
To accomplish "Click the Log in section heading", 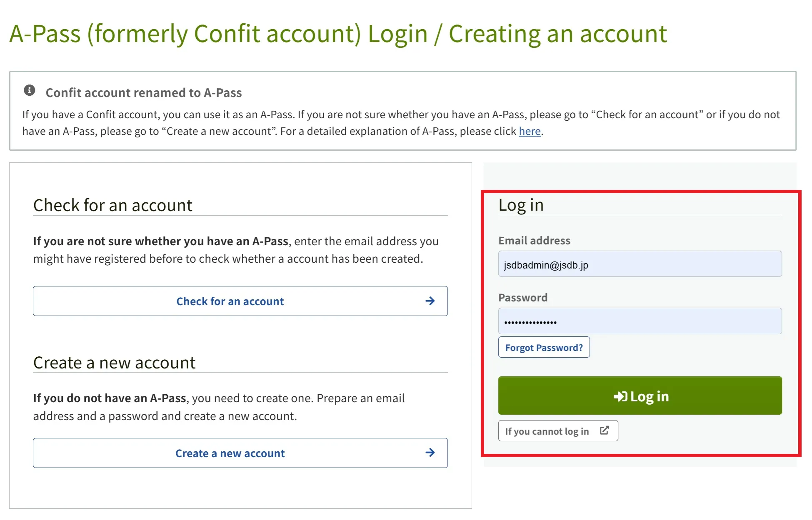I will 521,205.
